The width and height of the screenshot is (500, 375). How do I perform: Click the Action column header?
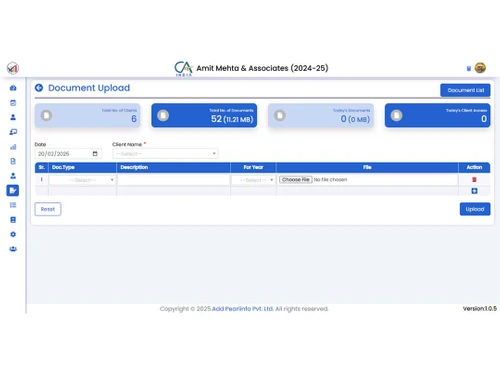point(474,167)
